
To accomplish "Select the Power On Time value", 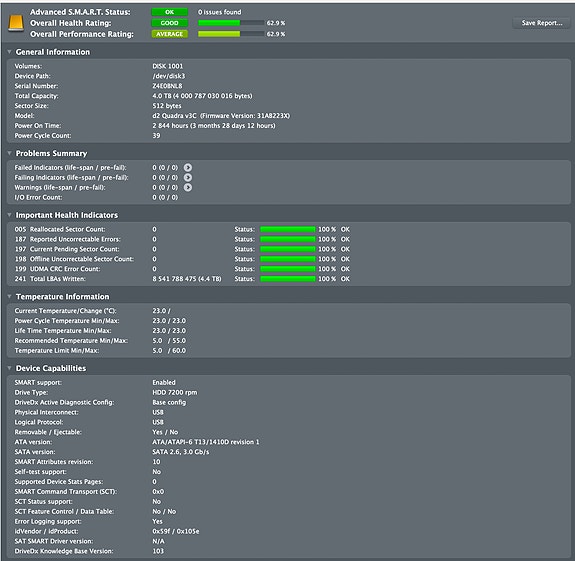I will [214, 126].
